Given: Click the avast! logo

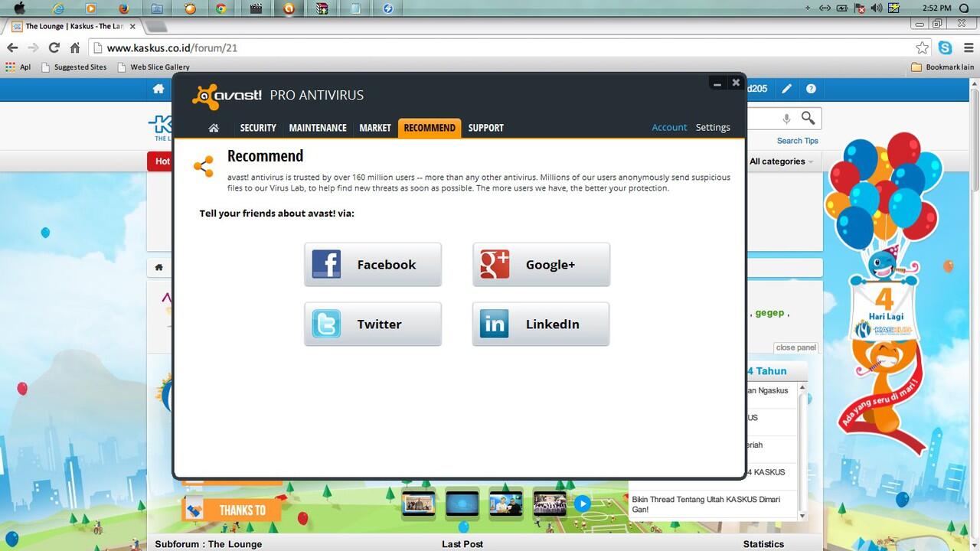Looking at the screenshot, I should tap(227, 96).
